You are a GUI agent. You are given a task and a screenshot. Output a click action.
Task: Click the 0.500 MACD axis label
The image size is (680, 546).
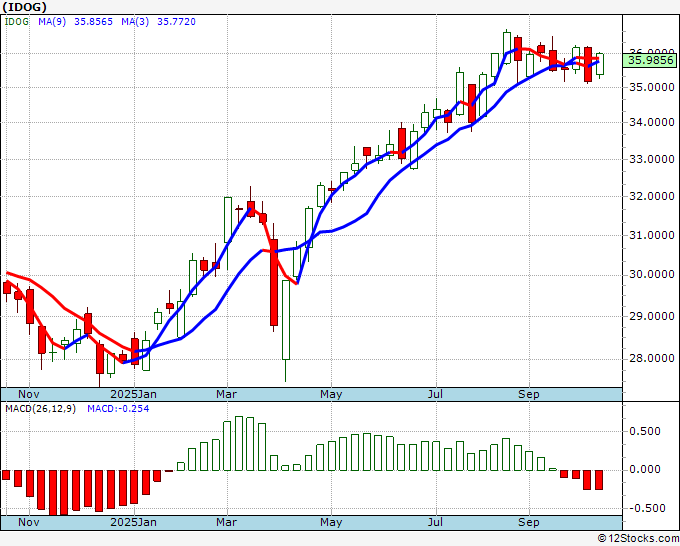(x=644, y=432)
